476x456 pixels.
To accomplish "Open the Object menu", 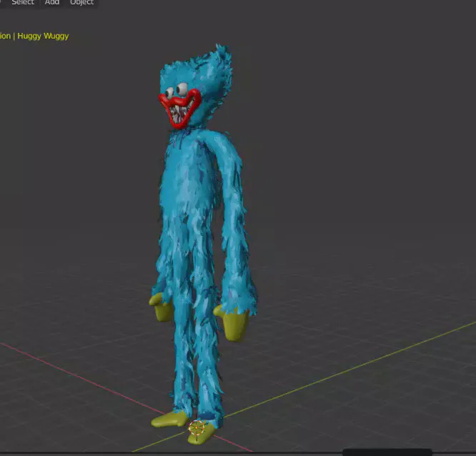I will 81,2.
